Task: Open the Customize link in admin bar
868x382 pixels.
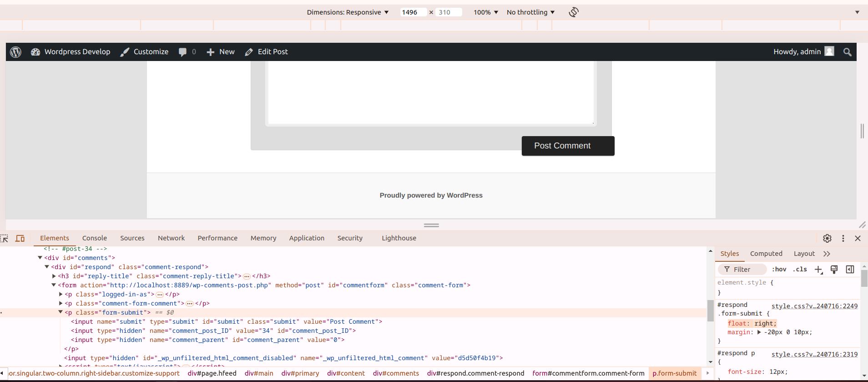Action: (x=144, y=52)
